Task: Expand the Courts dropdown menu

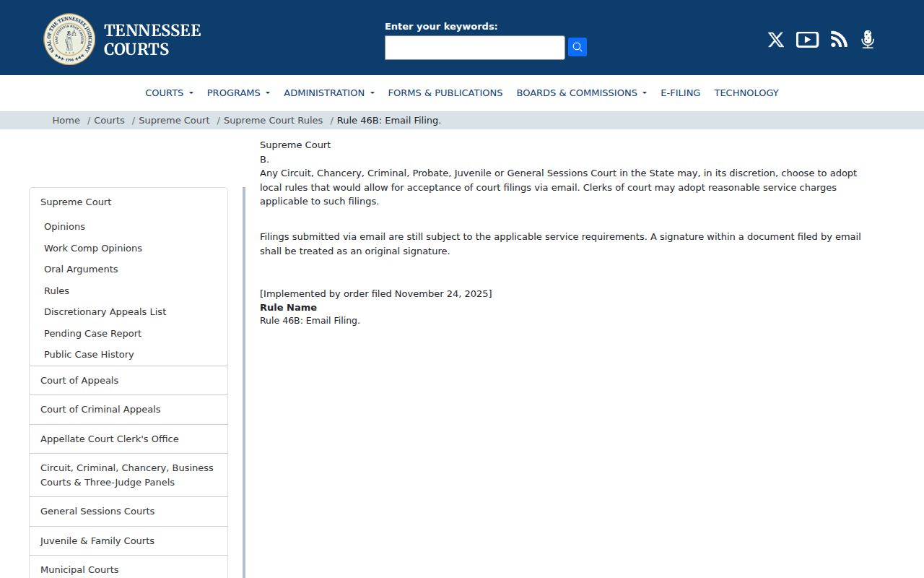Action: pos(169,92)
